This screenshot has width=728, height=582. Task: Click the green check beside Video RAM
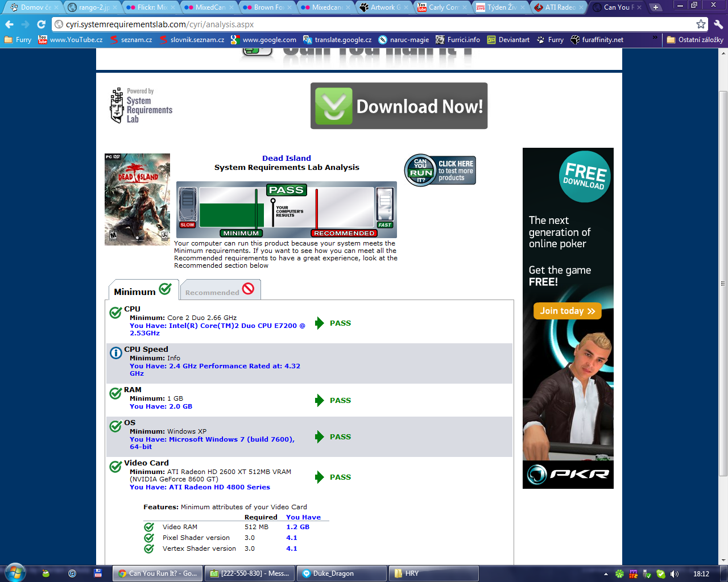(x=149, y=527)
